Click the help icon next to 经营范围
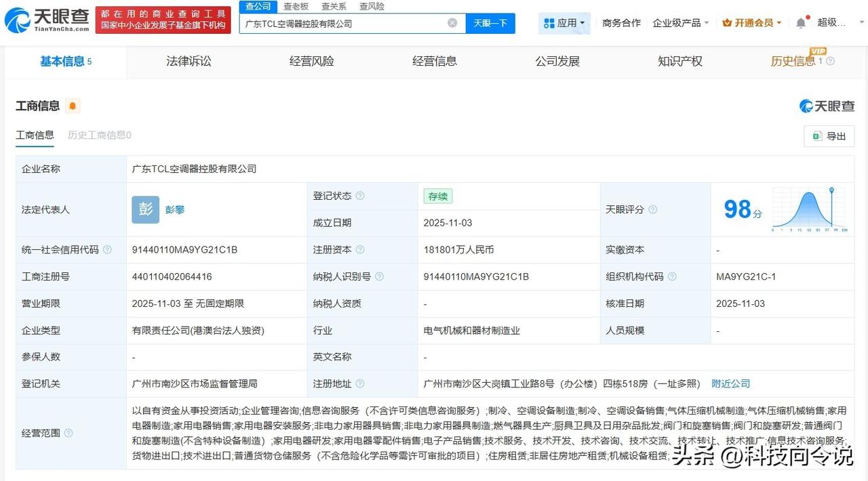Viewport: 868px width, 481px height. point(68,433)
